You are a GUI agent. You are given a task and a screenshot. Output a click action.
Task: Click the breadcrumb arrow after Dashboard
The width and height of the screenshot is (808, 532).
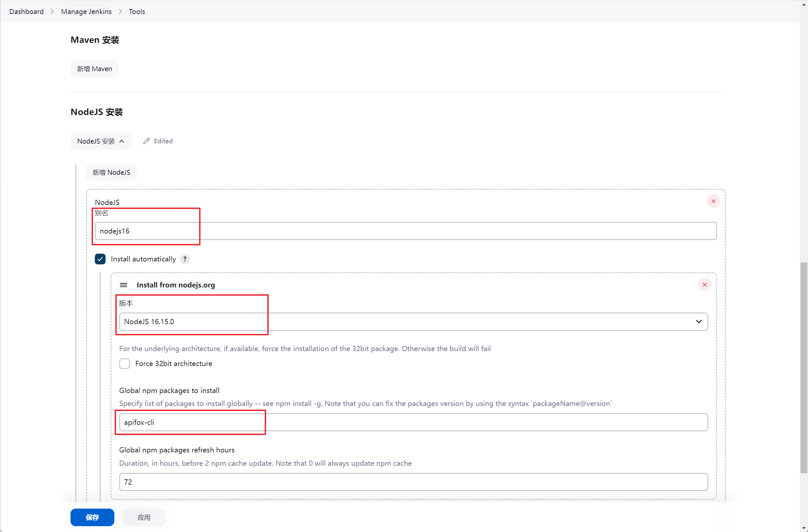tap(52, 12)
